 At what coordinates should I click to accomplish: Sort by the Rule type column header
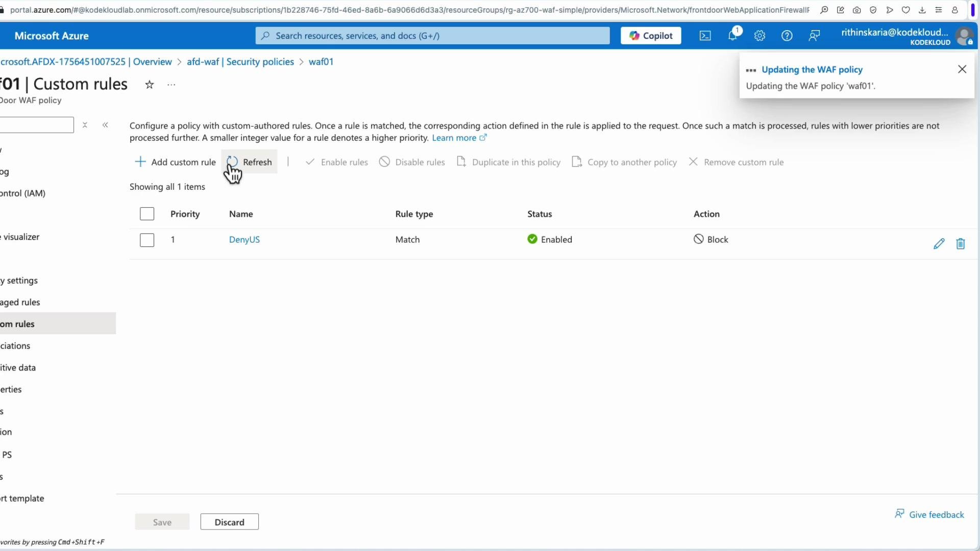point(414,214)
